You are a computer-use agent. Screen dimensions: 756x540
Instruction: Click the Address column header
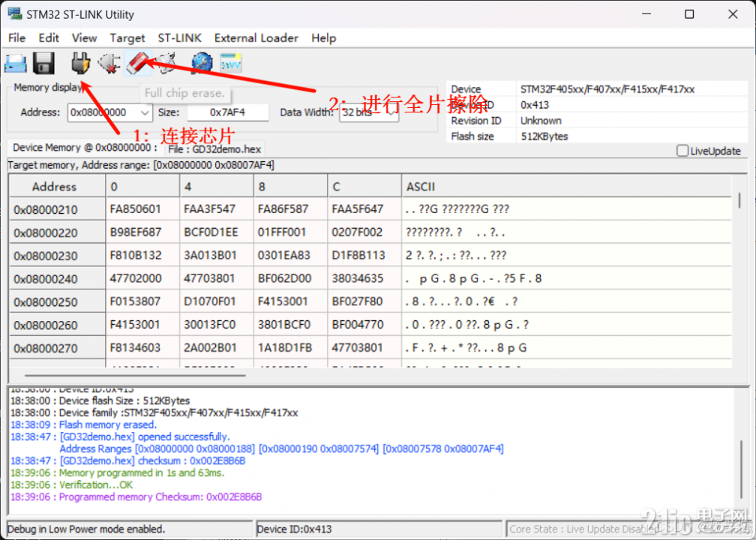click(x=57, y=187)
